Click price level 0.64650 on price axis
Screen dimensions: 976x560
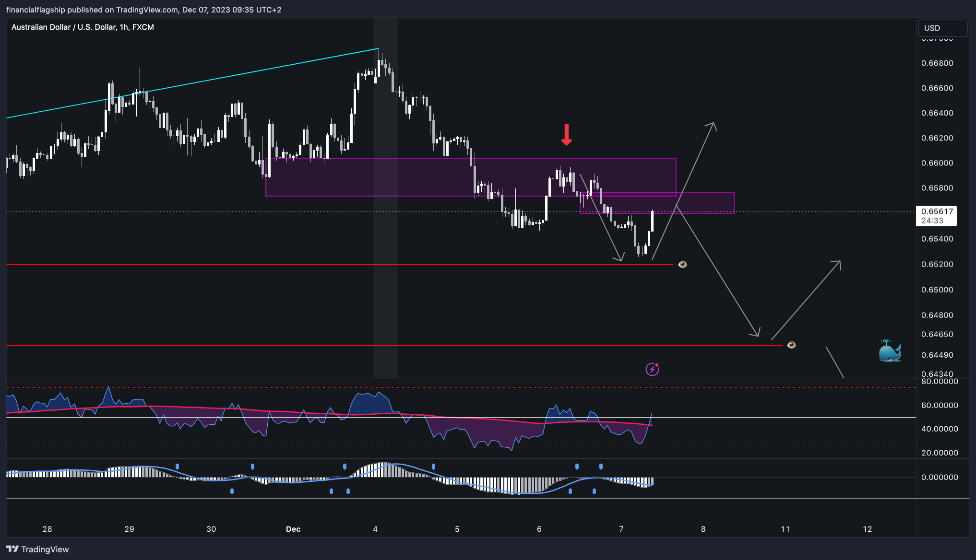pyautogui.click(x=937, y=334)
